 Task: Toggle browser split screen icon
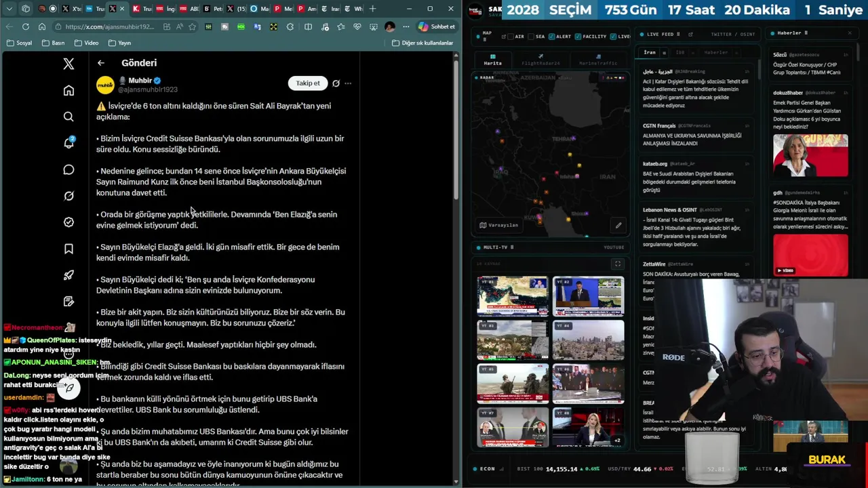point(308,26)
